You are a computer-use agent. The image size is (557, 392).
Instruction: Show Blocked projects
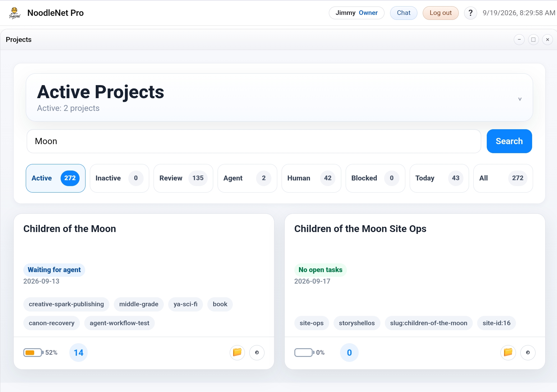pyautogui.click(x=375, y=178)
